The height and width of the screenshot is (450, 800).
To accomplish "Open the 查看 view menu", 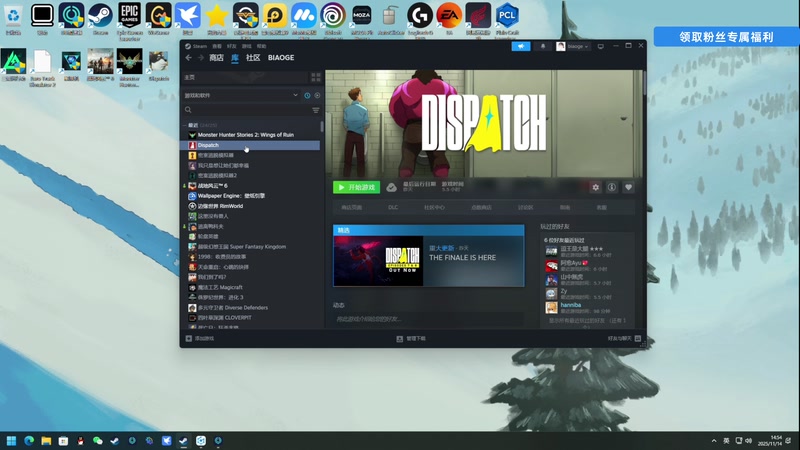I will 217,46.
